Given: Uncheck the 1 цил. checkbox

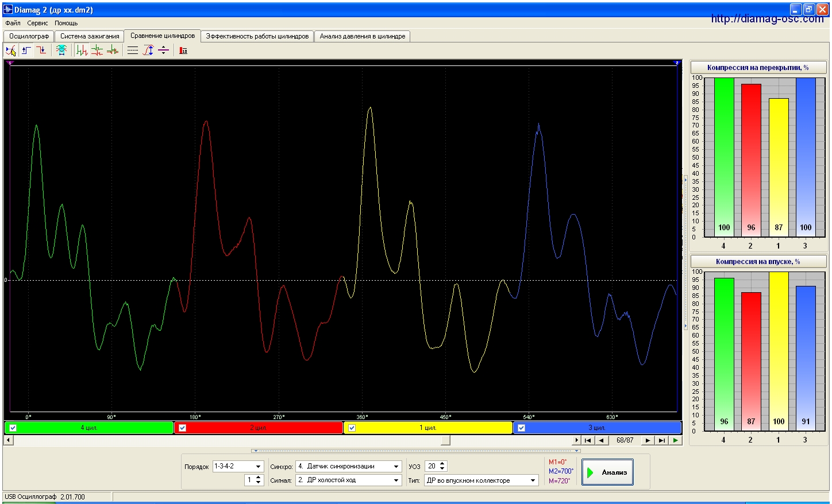Looking at the screenshot, I should 352,428.
